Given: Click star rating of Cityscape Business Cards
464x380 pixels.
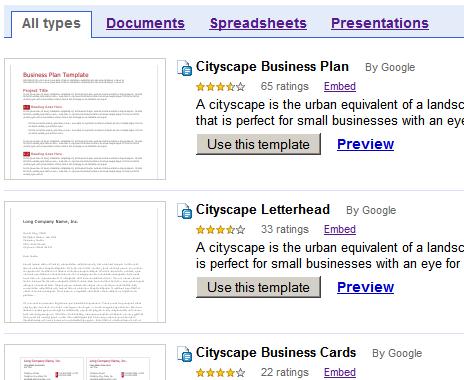Looking at the screenshot, I should point(221,373).
